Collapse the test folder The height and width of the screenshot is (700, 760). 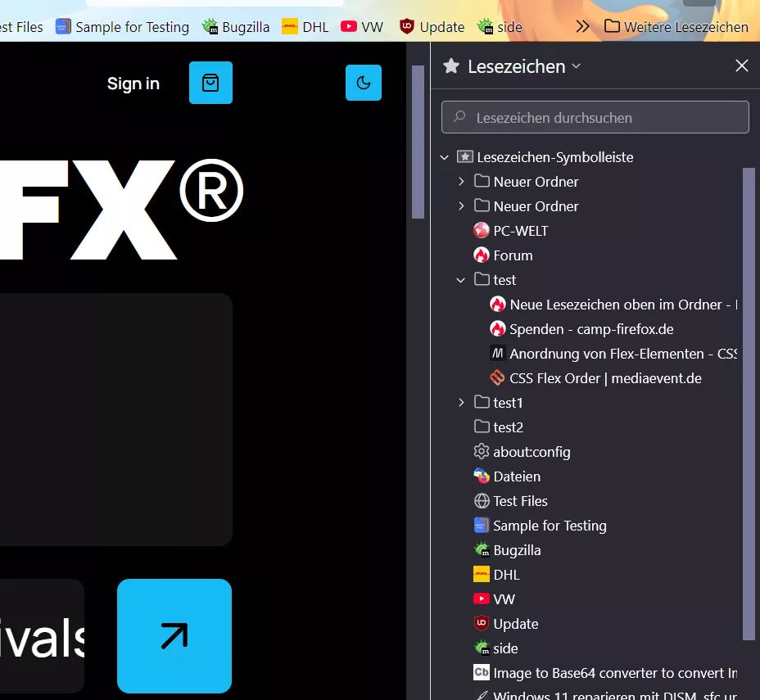pos(461,280)
